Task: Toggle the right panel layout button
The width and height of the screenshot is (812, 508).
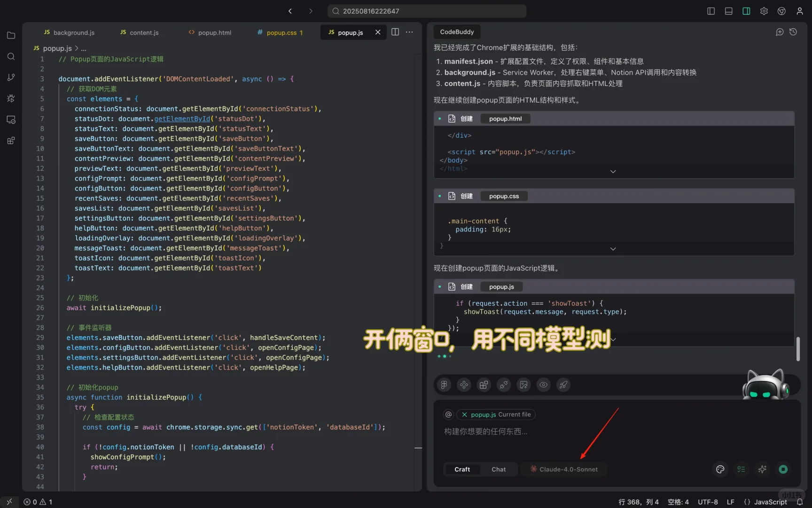Action: coord(746,11)
